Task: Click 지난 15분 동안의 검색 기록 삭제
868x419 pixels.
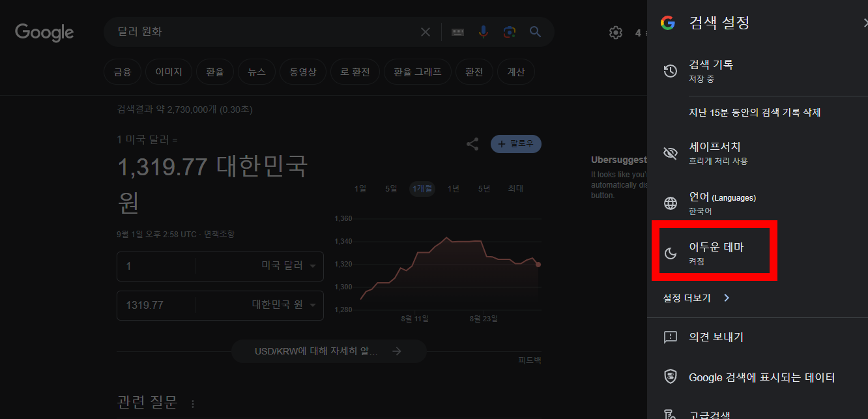Action: pos(755,112)
